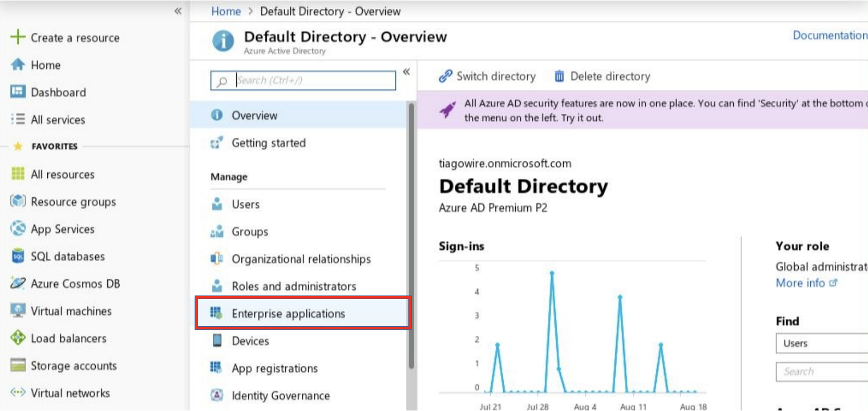Click the Groups people icon
868x411 pixels.
click(x=217, y=231)
